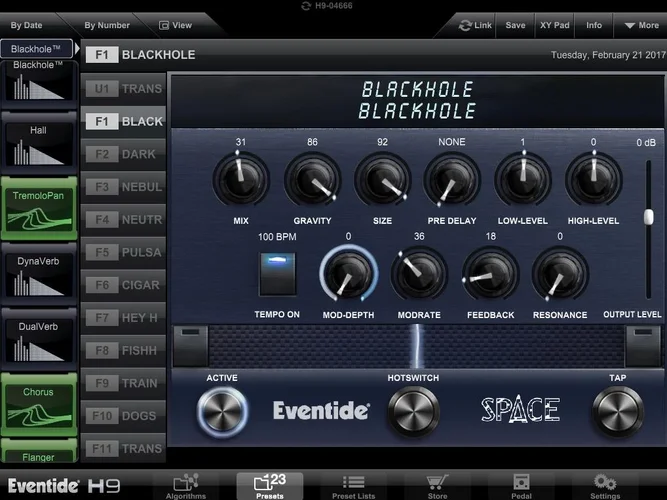Select preset F11 TRANS
Image resolution: width=667 pixels, height=500 pixels.
tap(123, 449)
